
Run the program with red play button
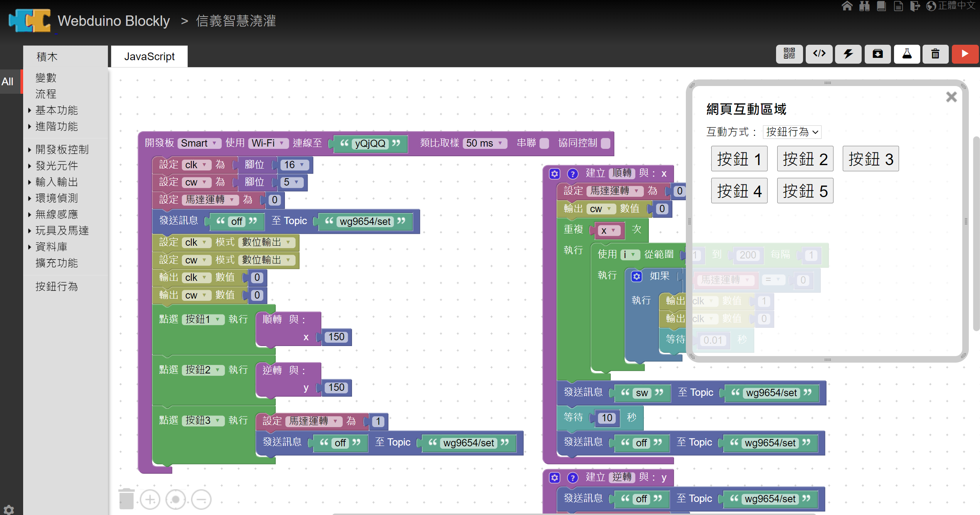pos(965,54)
